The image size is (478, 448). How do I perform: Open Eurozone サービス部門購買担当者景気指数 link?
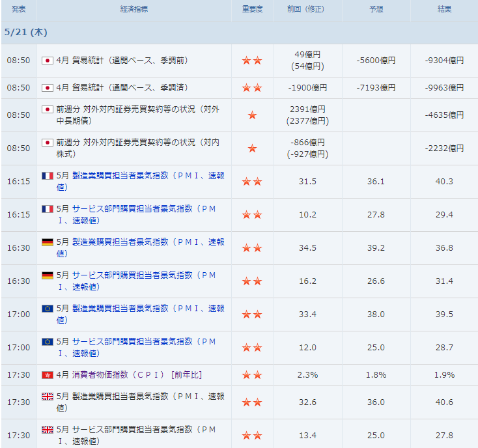(137, 348)
